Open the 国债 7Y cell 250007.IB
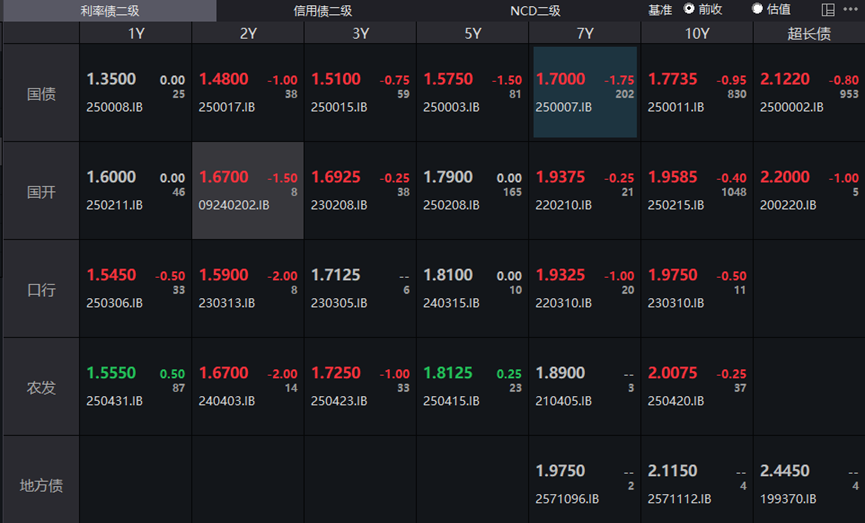The width and height of the screenshot is (865, 523). pyautogui.click(x=585, y=92)
